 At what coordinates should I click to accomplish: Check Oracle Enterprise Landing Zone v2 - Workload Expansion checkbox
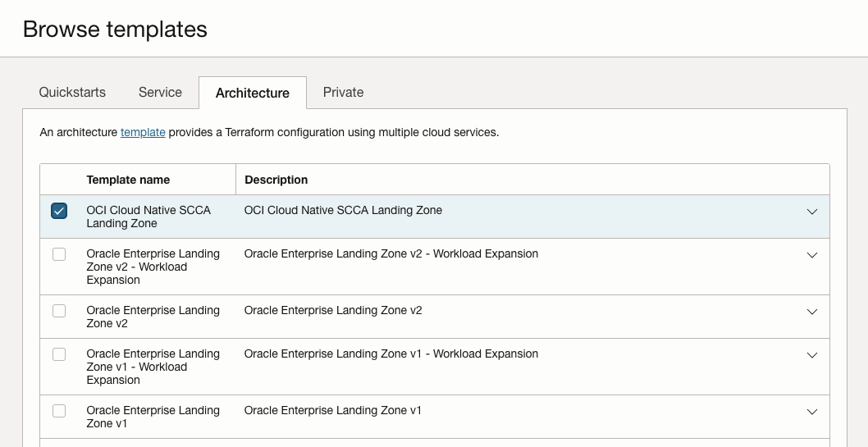(x=59, y=254)
